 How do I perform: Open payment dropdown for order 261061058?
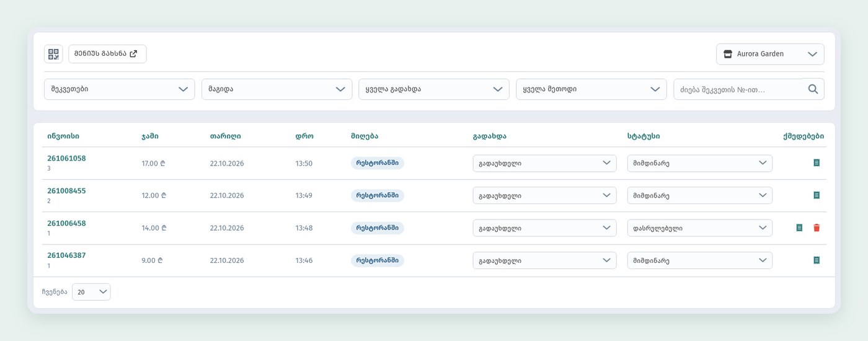coord(544,163)
